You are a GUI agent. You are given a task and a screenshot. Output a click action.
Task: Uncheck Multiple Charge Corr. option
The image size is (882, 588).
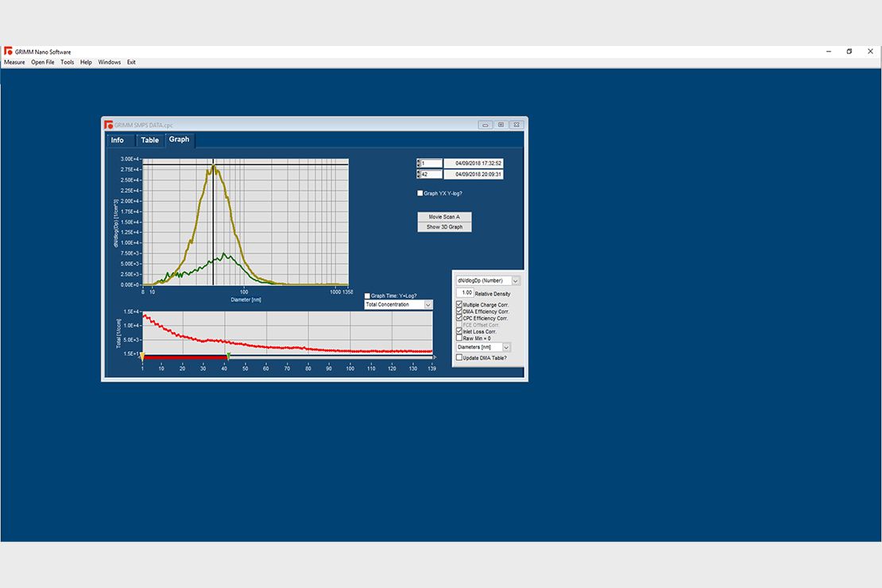click(459, 305)
